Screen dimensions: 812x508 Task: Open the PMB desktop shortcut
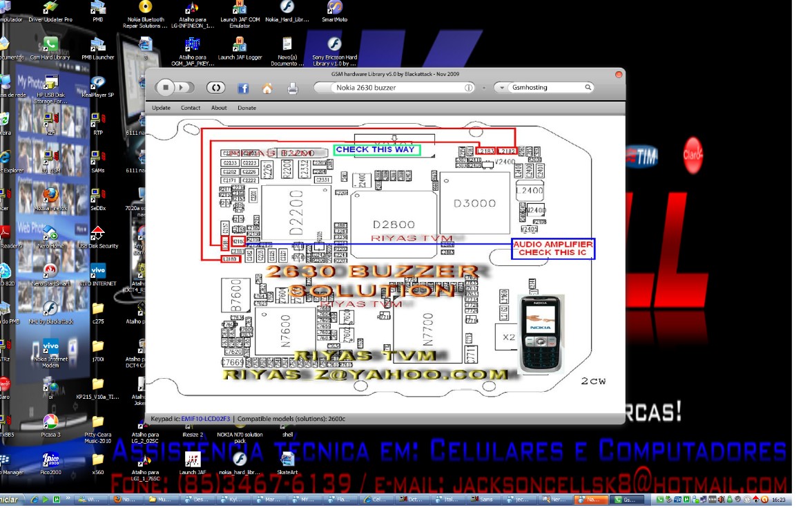pos(97,11)
